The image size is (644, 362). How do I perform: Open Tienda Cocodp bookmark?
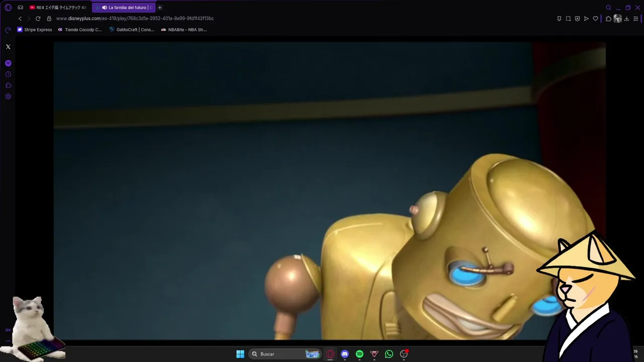80,30
